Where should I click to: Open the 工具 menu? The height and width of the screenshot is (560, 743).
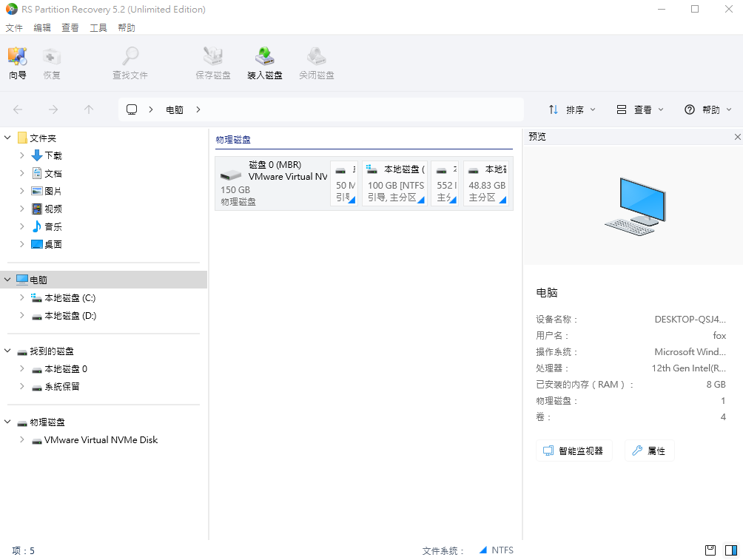click(x=98, y=28)
